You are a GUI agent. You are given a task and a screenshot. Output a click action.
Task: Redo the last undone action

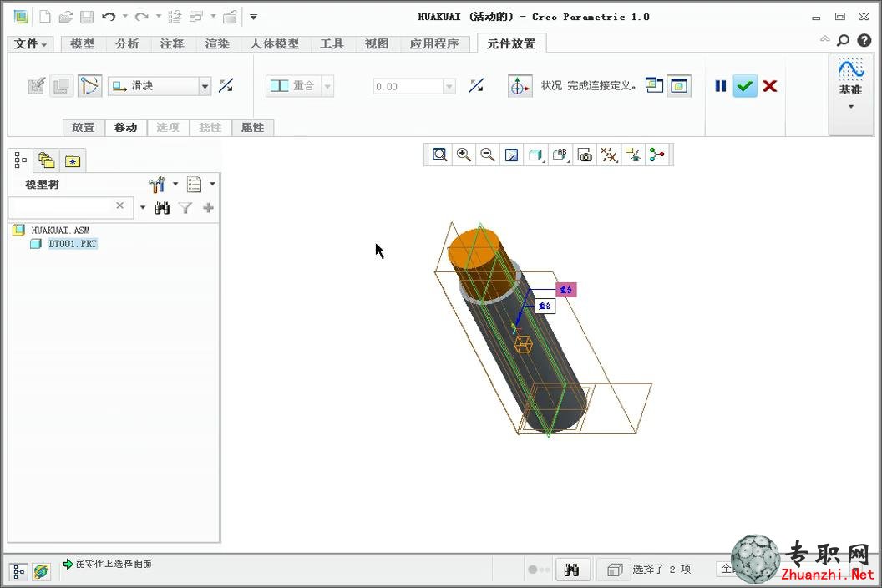click(x=141, y=17)
